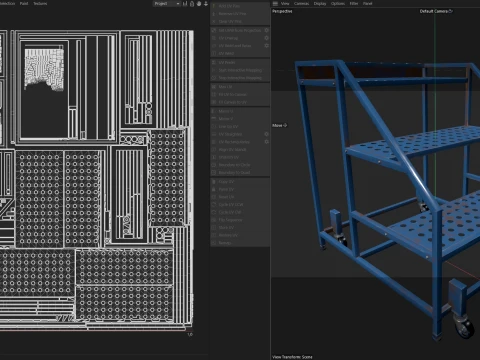Open options gear below the UV Unwrap gear
480x360 pixels.
click(x=266, y=46)
